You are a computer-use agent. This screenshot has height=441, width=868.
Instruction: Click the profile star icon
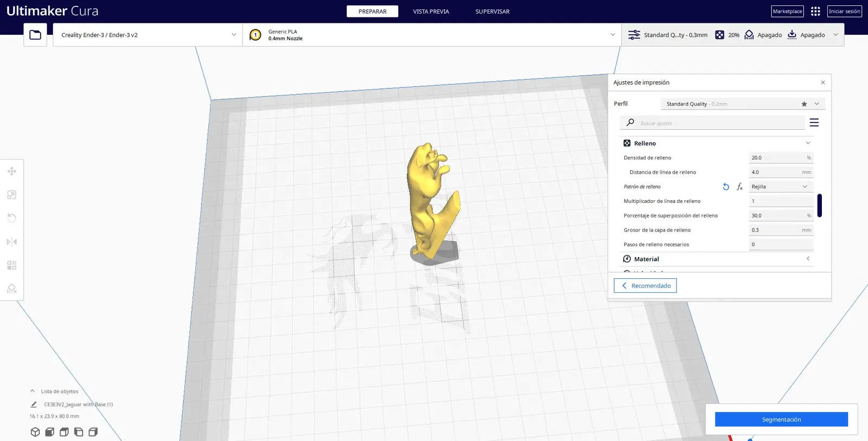point(804,104)
